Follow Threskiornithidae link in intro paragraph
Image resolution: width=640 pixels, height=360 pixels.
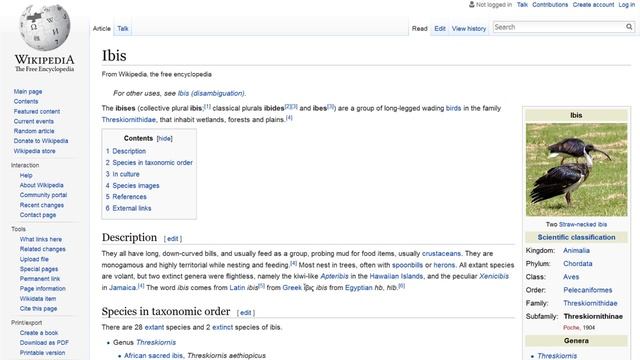point(129,120)
